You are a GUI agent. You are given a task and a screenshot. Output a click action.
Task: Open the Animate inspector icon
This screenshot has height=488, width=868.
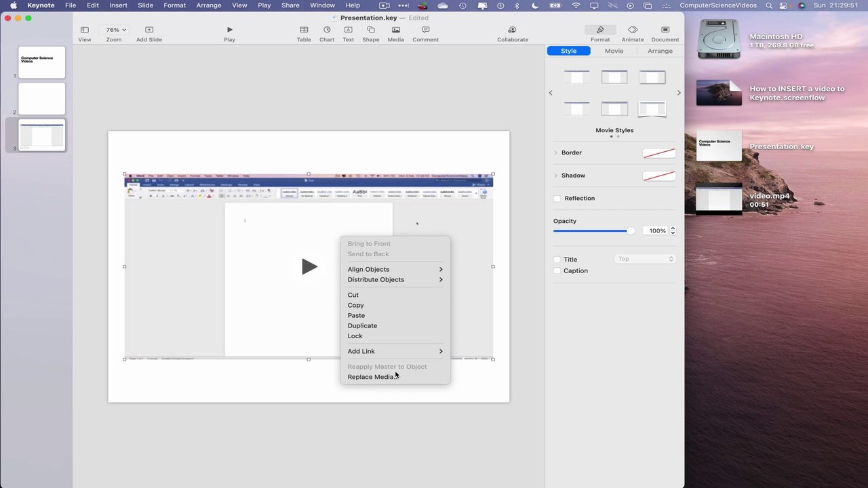[632, 30]
